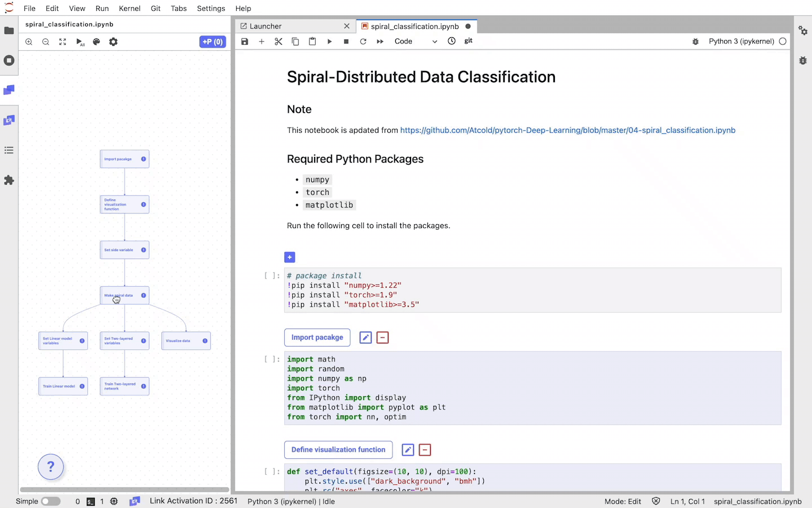Click the Import pacakge label button
This screenshot has height=508, width=812.
pos(317,338)
